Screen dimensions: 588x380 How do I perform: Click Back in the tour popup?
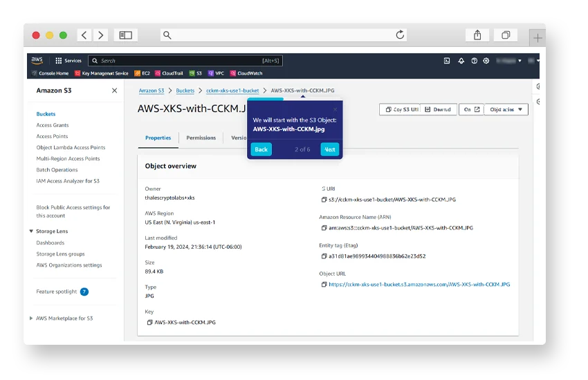click(x=261, y=149)
